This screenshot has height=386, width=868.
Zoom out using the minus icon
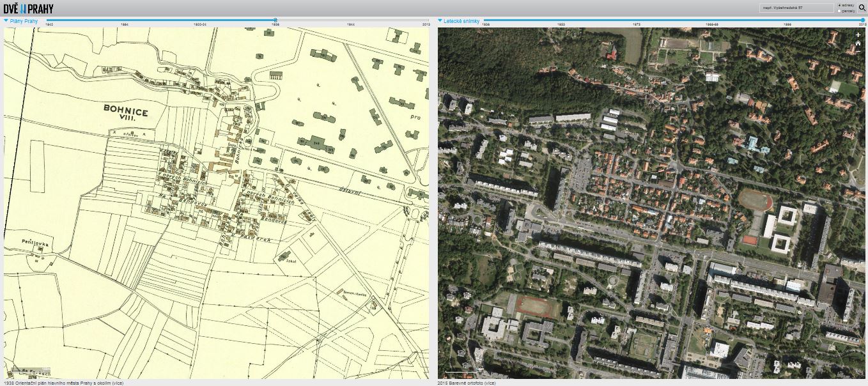pyautogui.click(x=858, y=50)
